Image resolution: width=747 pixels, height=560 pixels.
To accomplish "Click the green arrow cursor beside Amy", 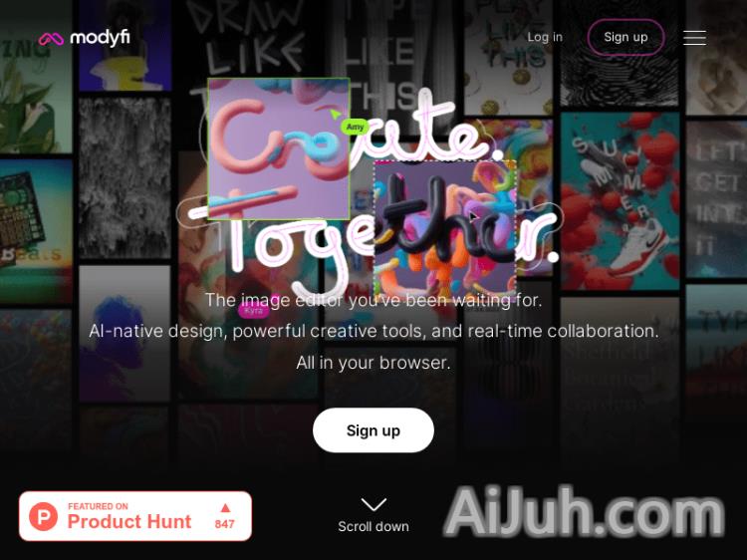I will [336, 114].
